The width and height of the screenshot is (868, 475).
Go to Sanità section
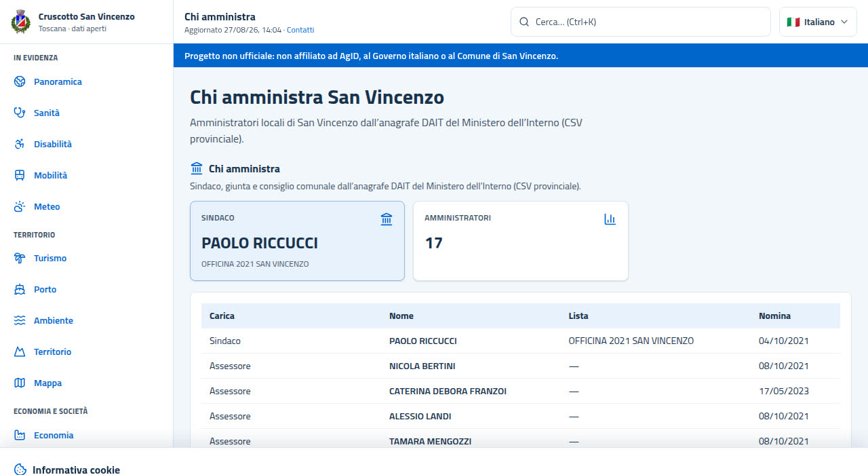86,113
